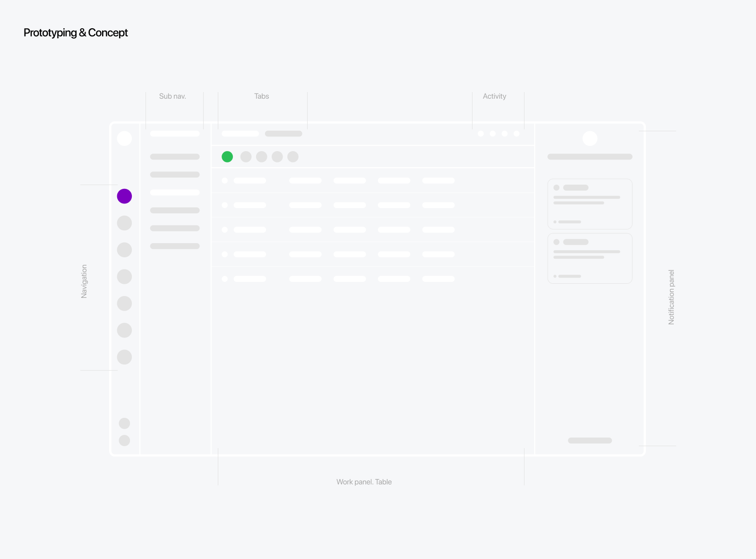Image resolution: width=756 pixels, height=559 pixels.
Task: Open the white avatar circle in Notification panel
Action: point(590,138)
